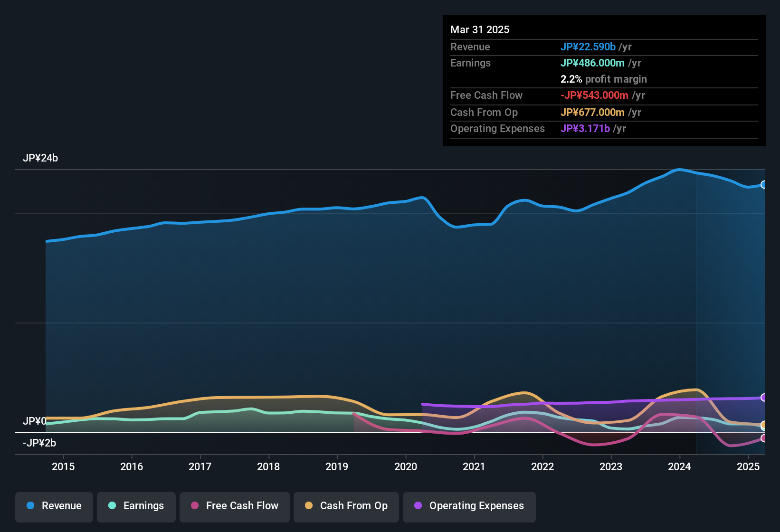Image resolution: width=780 pixels, height=532 pixels.
Task: Click the Revenue row label in tooltip
Action: [470, 47]
